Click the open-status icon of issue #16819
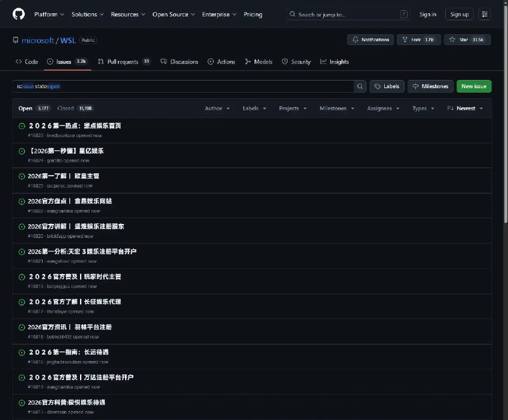Viewport: 508px width, 420px height. (22, 277)
